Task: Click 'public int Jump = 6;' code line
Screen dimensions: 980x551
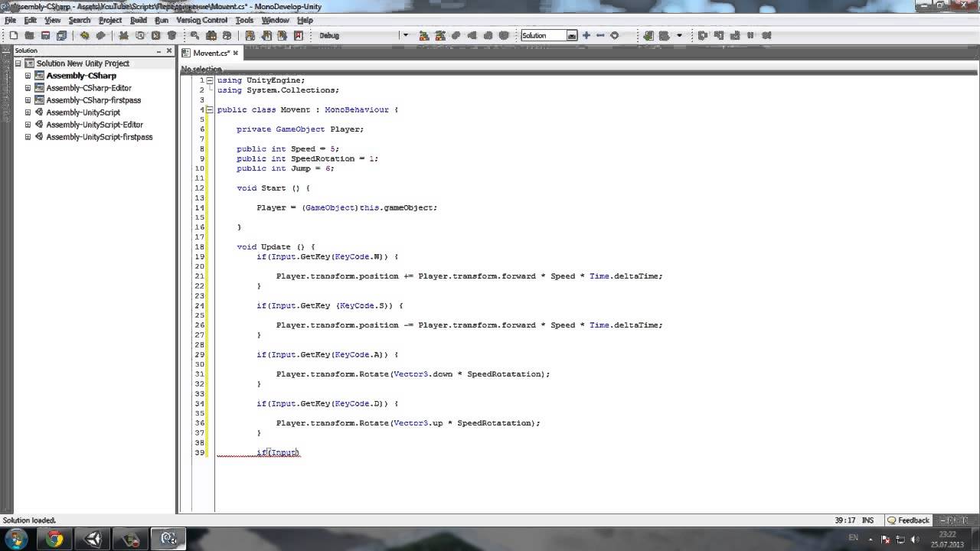Action: point(286,168)
